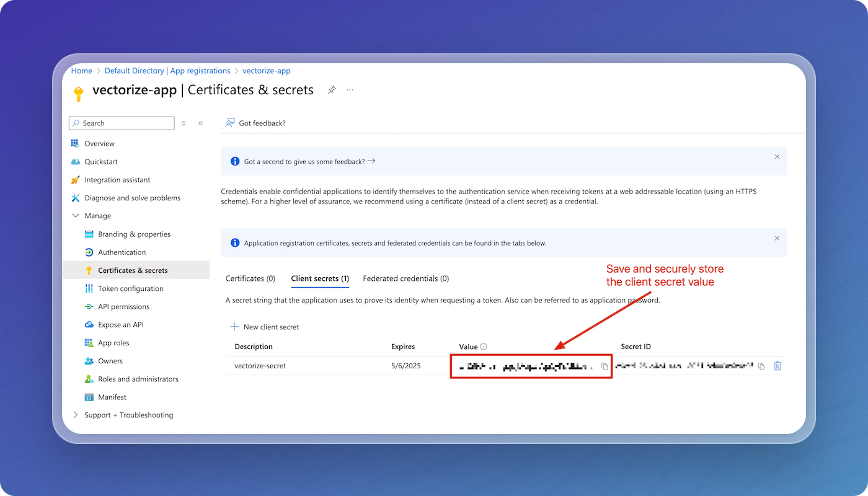
Task: Click the Manifest icon
Action: 89,397
